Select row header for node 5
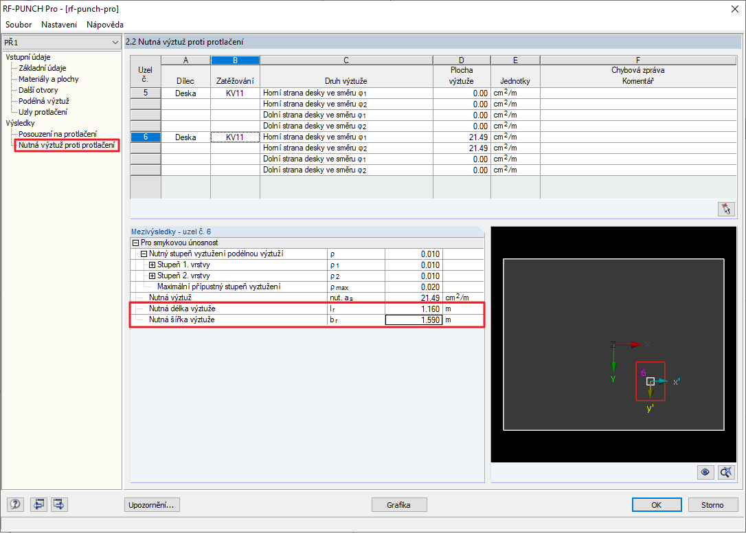This screenshot has width=746, height=560. click(146, 93)
